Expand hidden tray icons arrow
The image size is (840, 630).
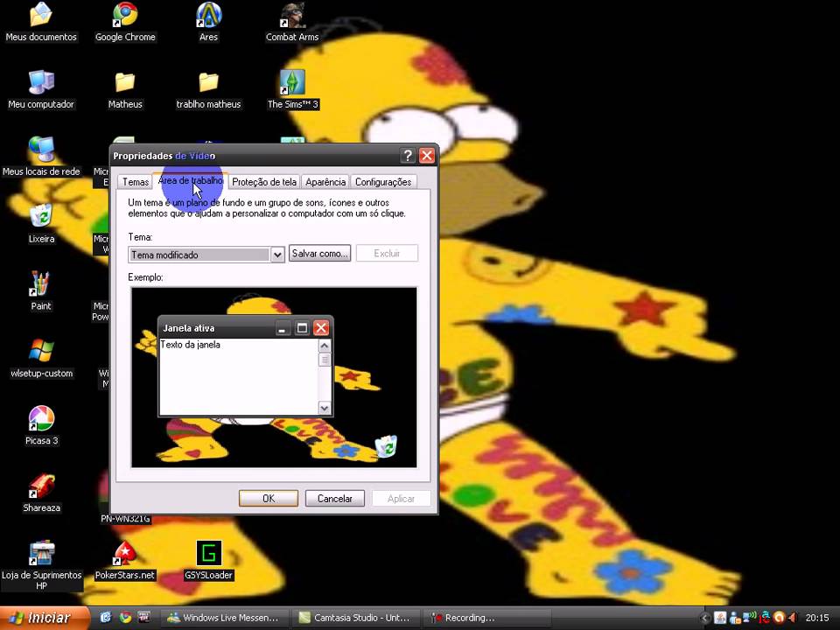705,619
